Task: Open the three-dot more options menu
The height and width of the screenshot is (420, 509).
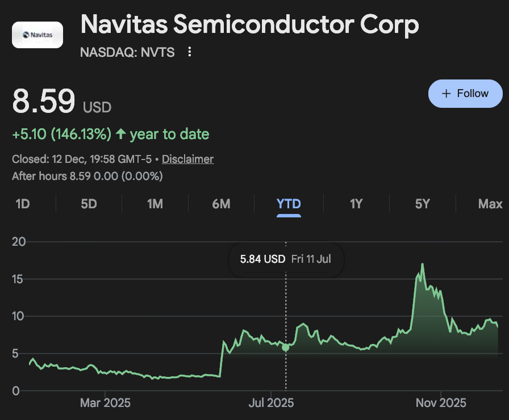Action: click(x=190, y=52)
